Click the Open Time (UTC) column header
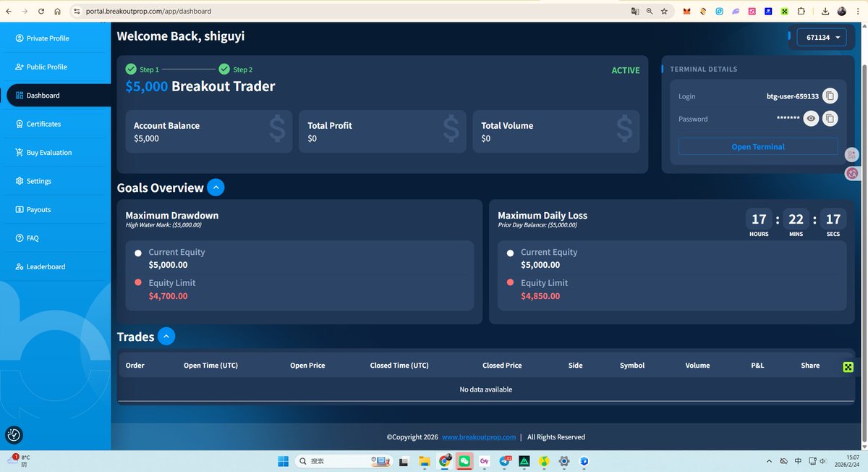The height and width of the screenshot is (472, 868). (x=211, y=366)
